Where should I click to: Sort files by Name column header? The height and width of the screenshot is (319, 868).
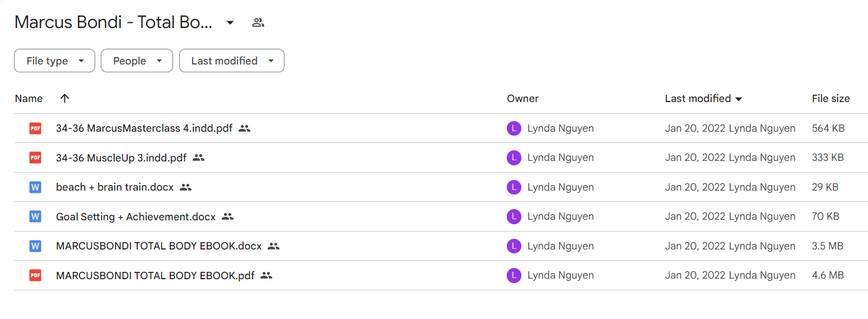(x=29, y=99)
